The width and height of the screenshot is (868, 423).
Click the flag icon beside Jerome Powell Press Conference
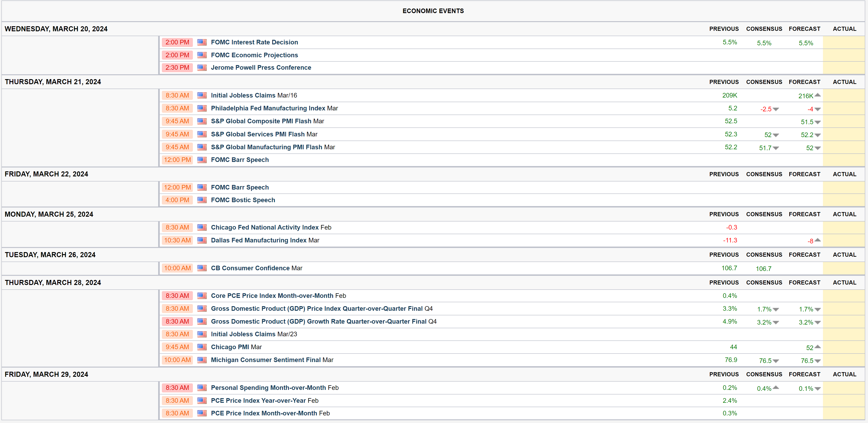202,67
